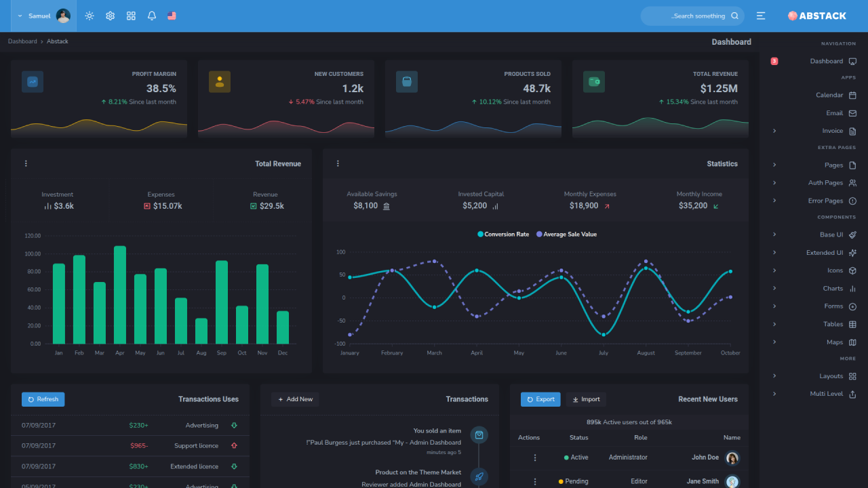Open the apps grid icon

coord(131,16)
